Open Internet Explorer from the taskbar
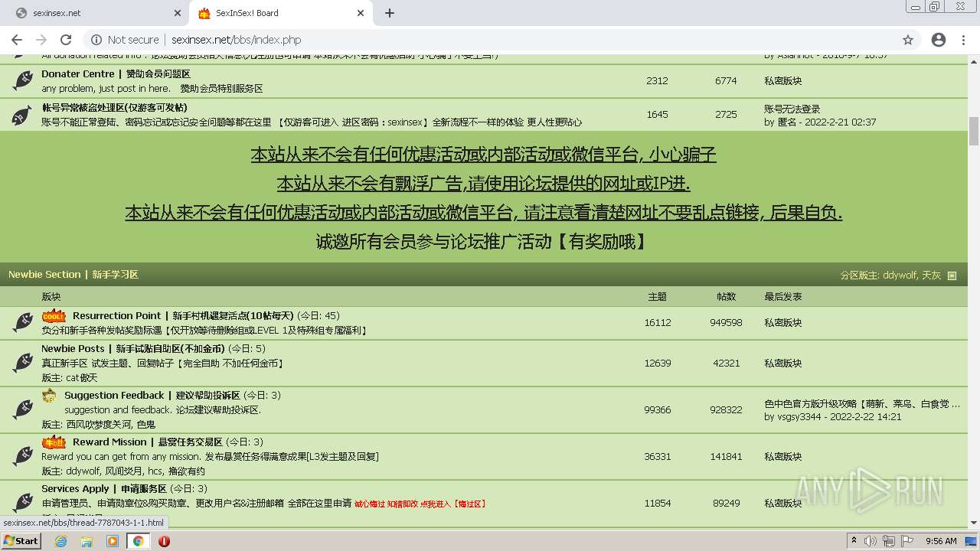The width and height of the screenshot is (980, 551). click(x=60, y=541)
